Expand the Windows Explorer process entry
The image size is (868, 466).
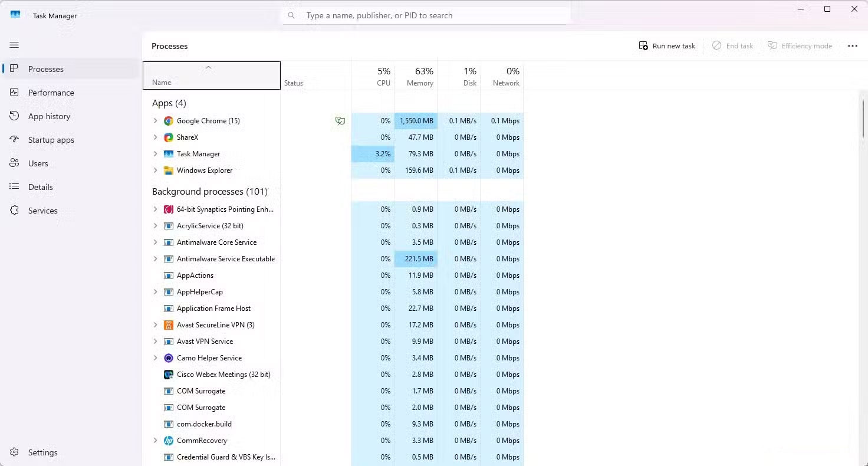click(155, 170)
